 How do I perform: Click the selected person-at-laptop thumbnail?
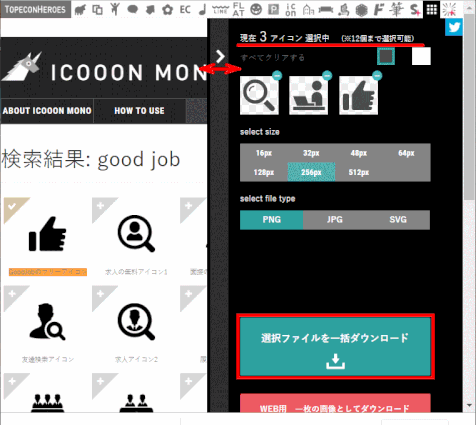309,95
